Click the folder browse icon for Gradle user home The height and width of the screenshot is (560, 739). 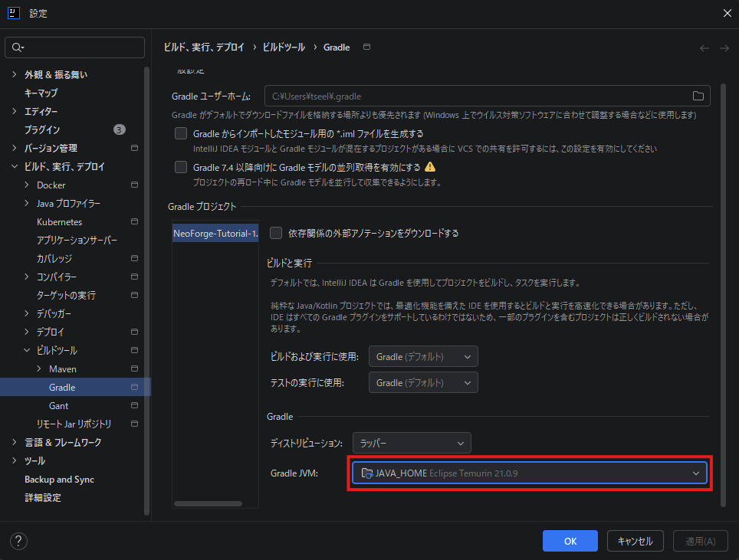698,97
